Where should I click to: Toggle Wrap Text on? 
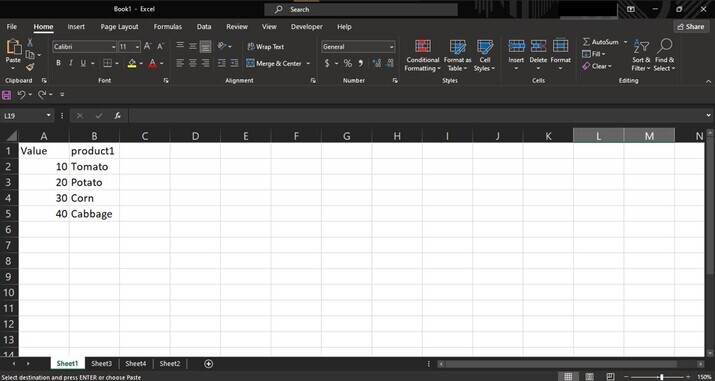[265, 46]
